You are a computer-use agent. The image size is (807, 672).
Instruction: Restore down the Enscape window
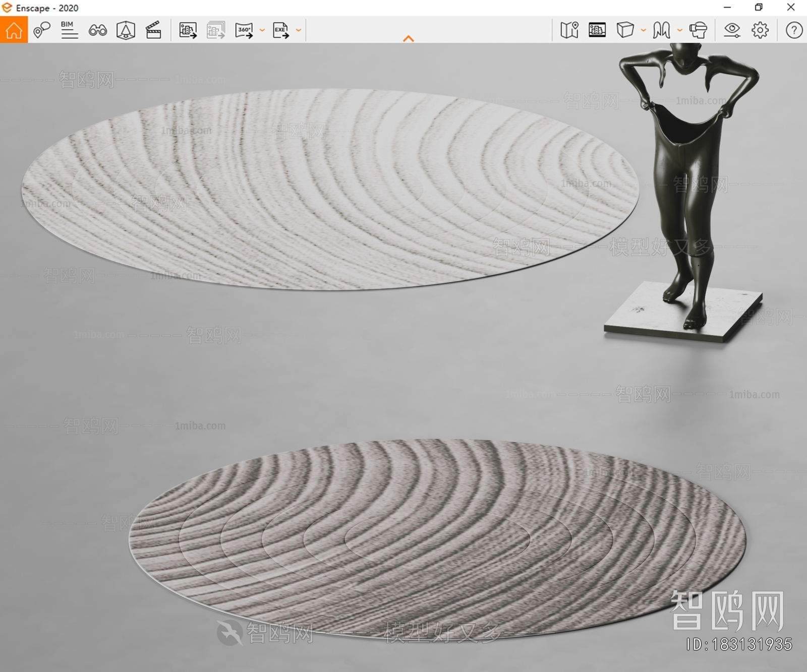coord(759,8)
